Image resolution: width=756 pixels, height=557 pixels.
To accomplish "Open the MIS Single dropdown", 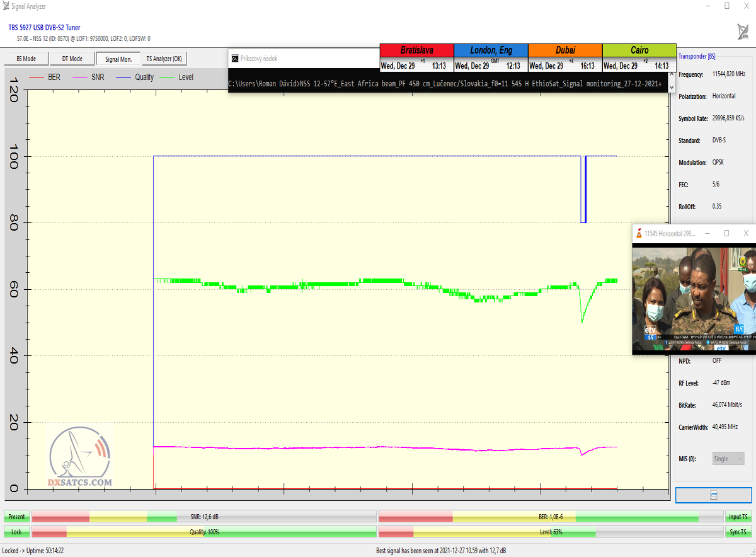I will (x=728, y=459).
